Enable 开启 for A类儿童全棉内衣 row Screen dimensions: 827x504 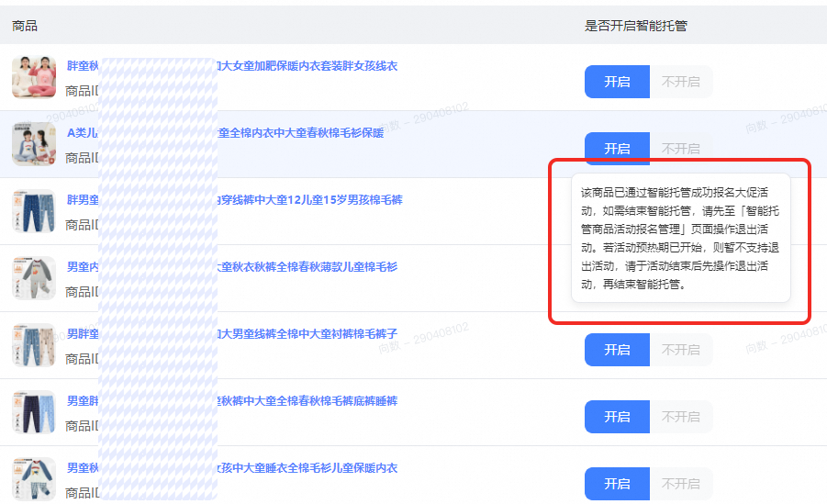617,149
